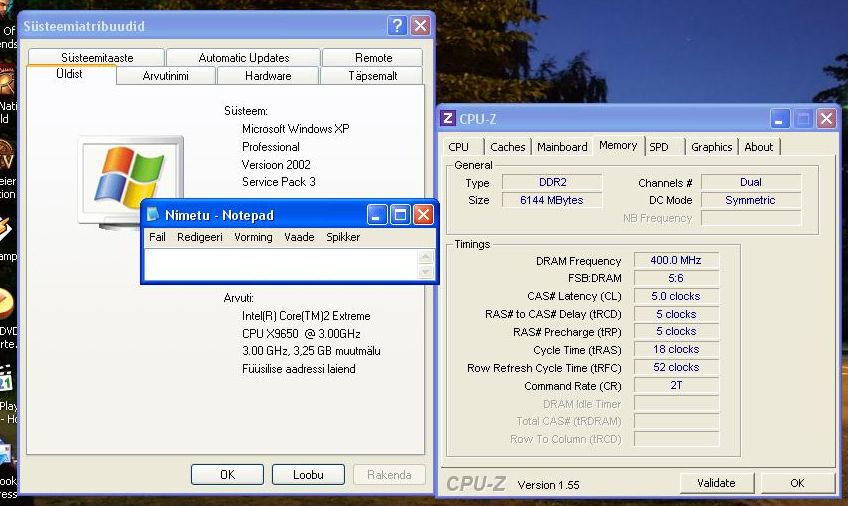Image resolution: width=848 pixels, height=506 pixels.
Task: Click the Symmetric DC Mode value
Action: point(751,200)
